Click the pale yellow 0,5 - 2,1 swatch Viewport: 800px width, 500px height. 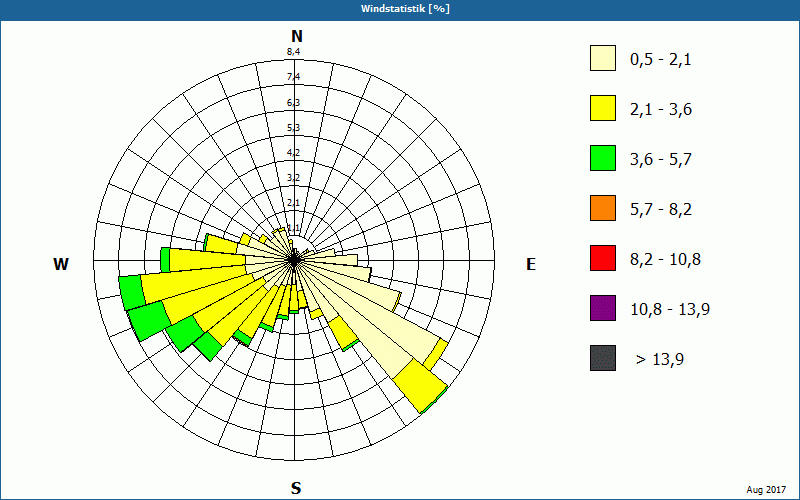(603, 58)
